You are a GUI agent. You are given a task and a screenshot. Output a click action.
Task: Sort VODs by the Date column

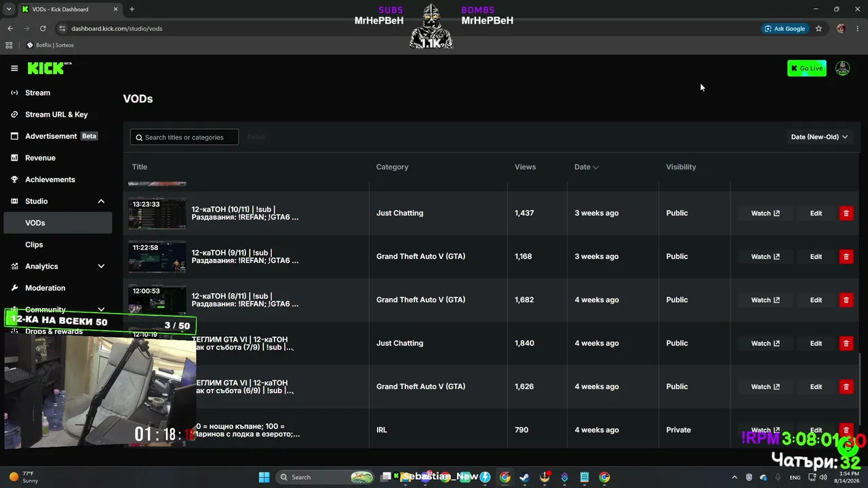click(587, 167)
